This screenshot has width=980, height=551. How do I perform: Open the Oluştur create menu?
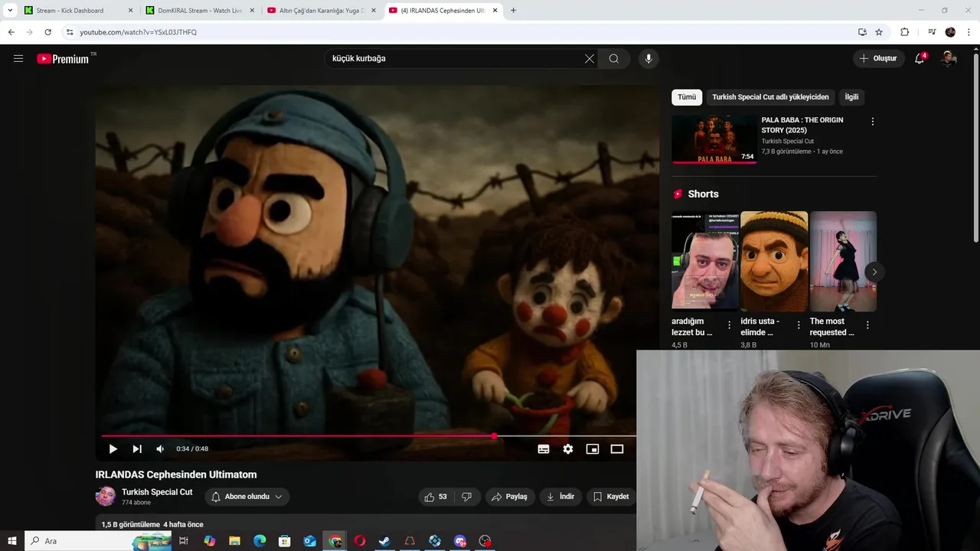point(878,58)
